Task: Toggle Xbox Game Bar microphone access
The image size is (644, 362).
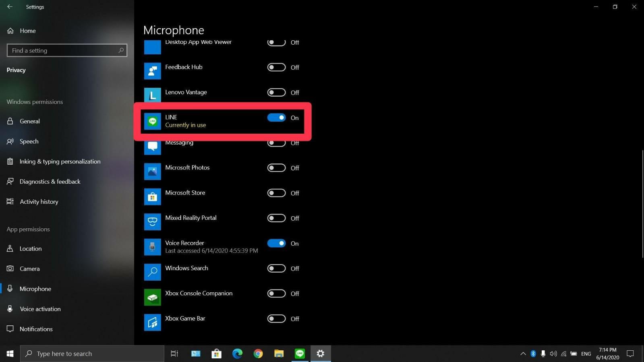Action: [x=276, y=319]
